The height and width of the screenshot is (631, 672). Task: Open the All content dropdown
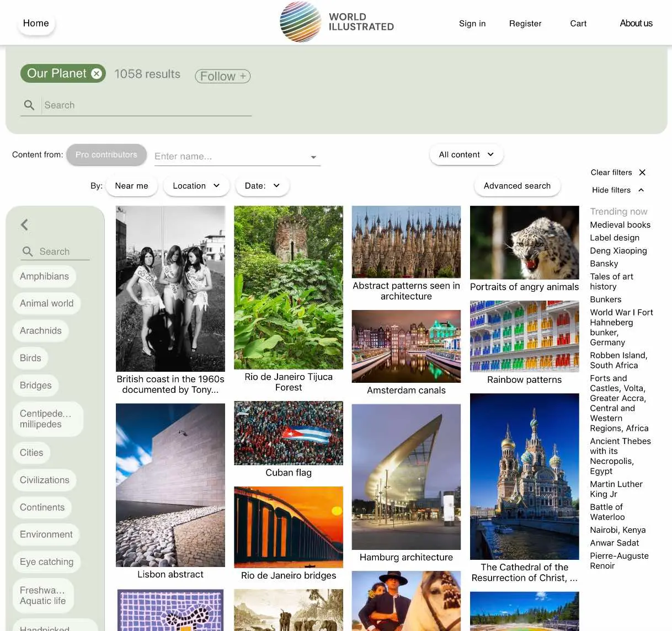pos(466,155)
